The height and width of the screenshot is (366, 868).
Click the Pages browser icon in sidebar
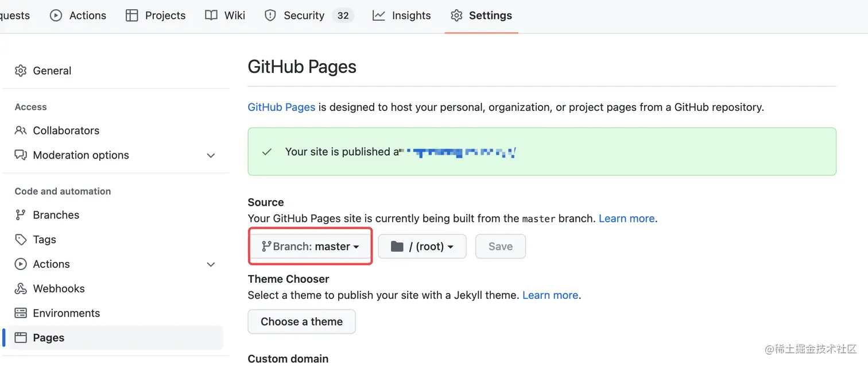21,338
